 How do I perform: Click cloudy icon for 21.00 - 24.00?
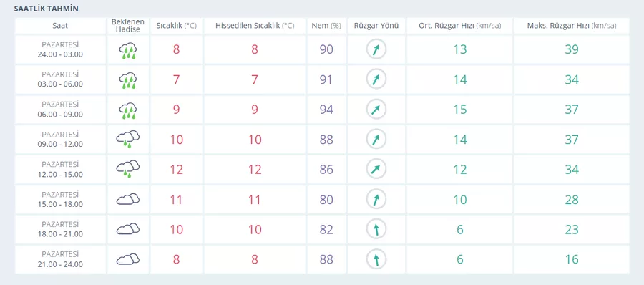pyautogui.click(x=128, y=259)
